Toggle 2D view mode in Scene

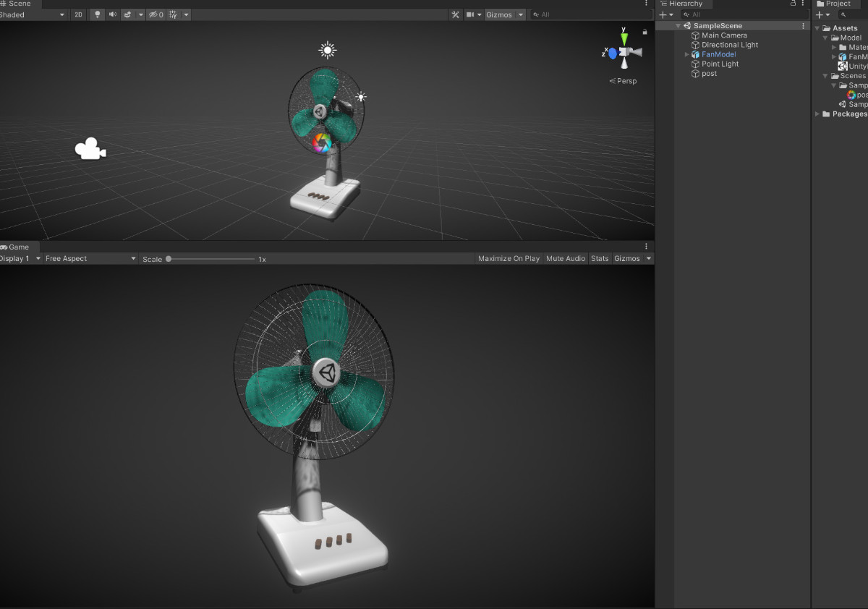pos(79,14)
